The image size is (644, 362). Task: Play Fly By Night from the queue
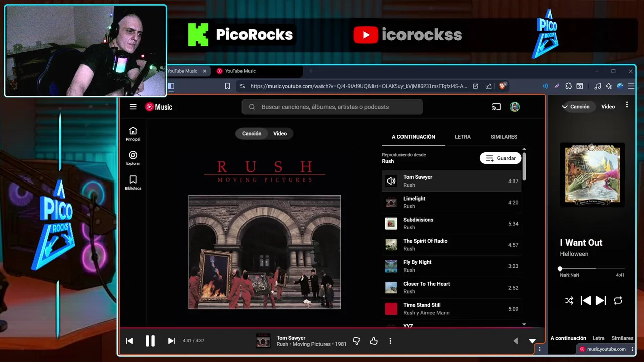coord(452,266)
